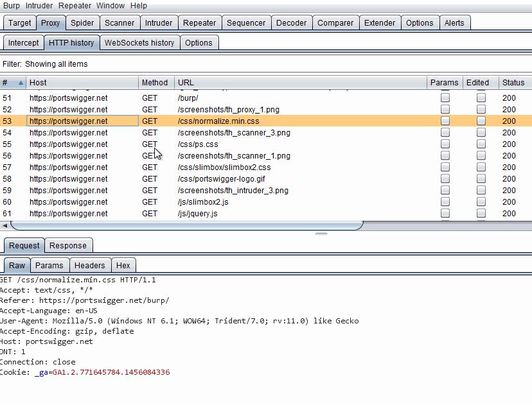
Task: Toggle Edited checkbox for /css/ps.css row
Action: pyautogui.click(x=481, y=144)
